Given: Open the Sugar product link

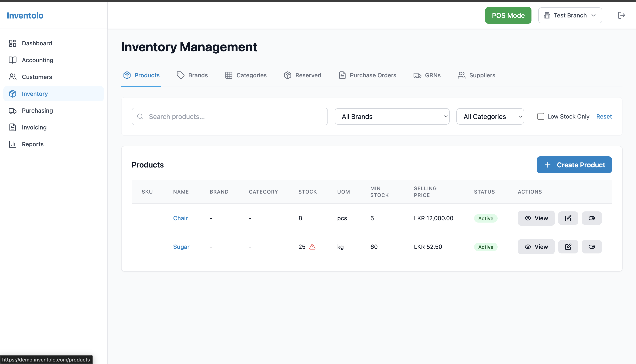Looking at the screenshot, I should pos(181,247).
